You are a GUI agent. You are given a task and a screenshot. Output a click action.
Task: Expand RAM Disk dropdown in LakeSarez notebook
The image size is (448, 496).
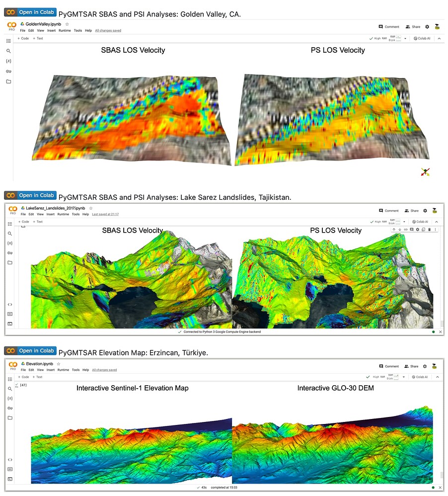403,222
